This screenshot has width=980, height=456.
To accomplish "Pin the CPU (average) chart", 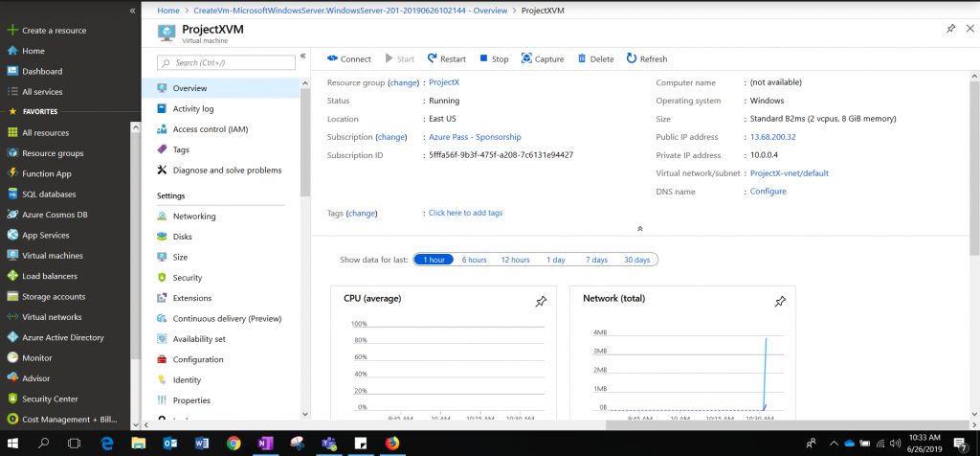I will tap(541, 302).
